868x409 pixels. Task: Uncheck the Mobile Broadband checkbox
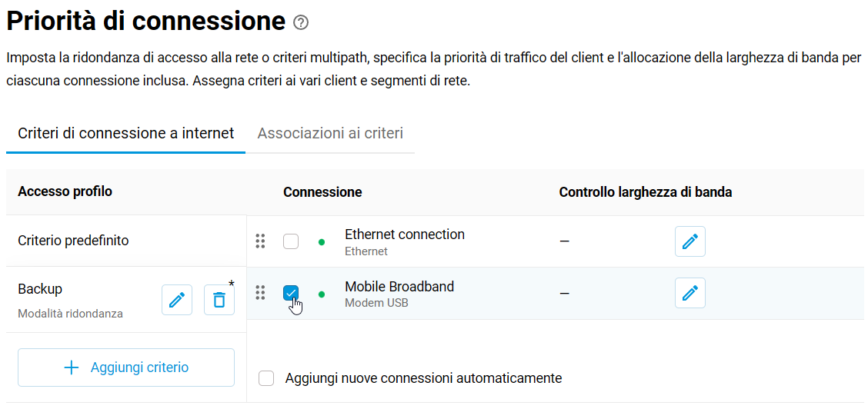pos(291,293)
